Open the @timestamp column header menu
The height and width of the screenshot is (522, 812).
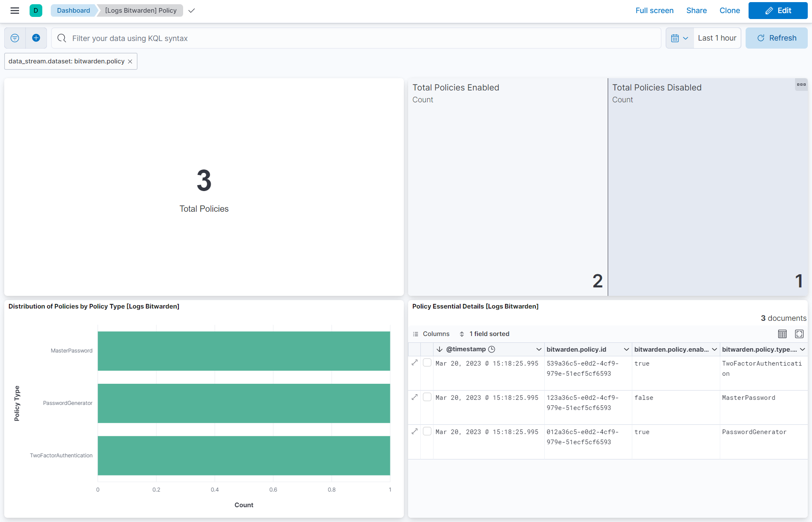click(538, 350)
